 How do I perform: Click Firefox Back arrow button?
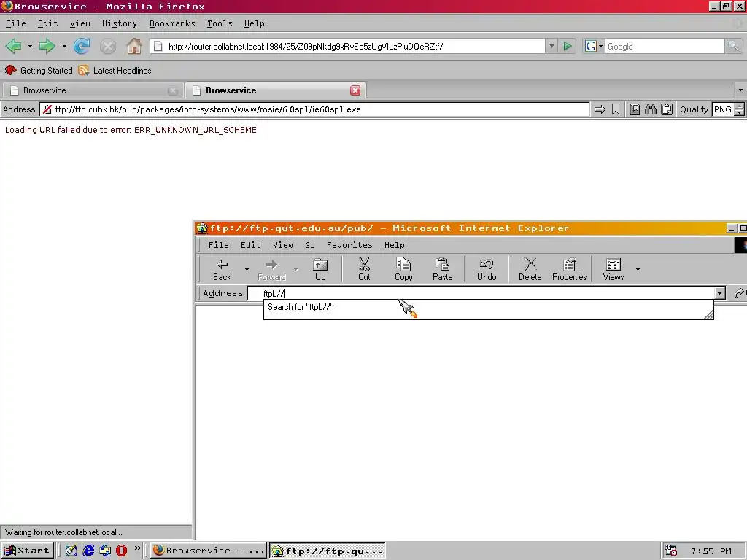(x=14, y=46)
